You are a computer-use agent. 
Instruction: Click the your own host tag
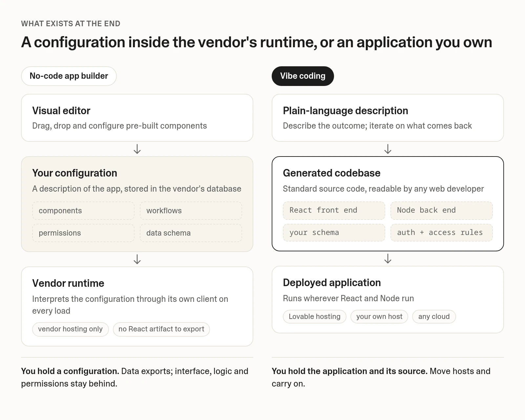pos(379,317)
